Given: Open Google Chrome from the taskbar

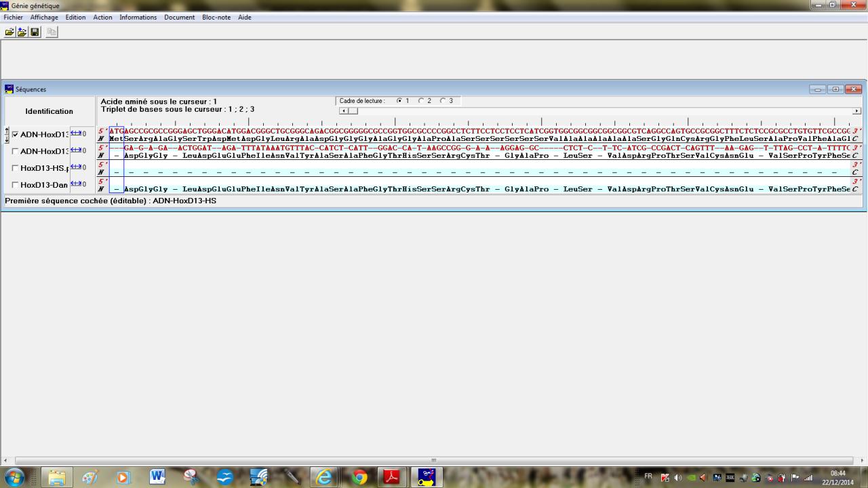Looking at the screenshot, I should (359, 477).
